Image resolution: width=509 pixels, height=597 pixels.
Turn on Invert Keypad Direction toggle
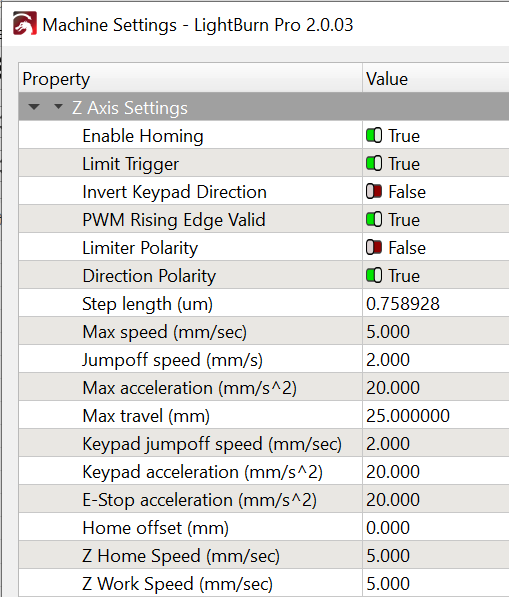tap(374, 192)
